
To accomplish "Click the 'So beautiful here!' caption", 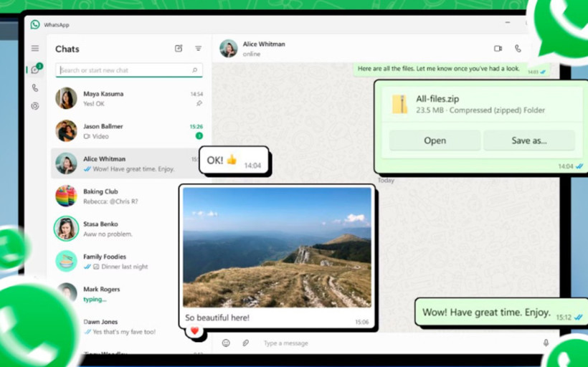I will [x=217, y=318].
